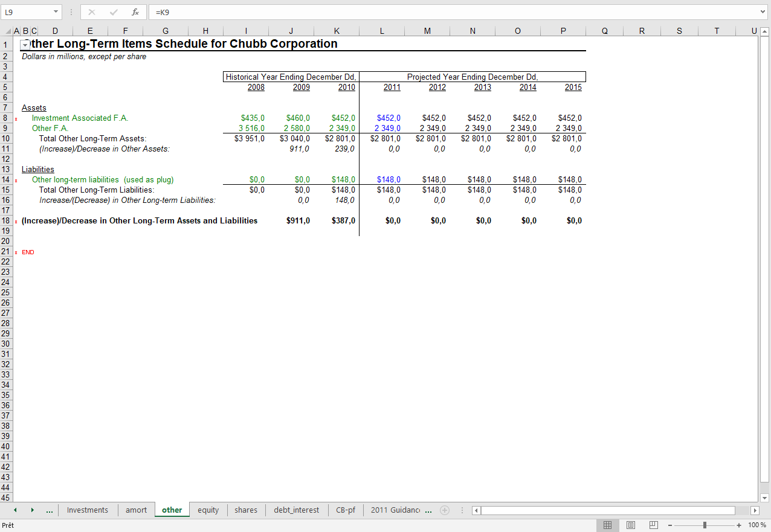
Task: Open the CB-pf sheet tab
Action: click(x=346, y=510)
